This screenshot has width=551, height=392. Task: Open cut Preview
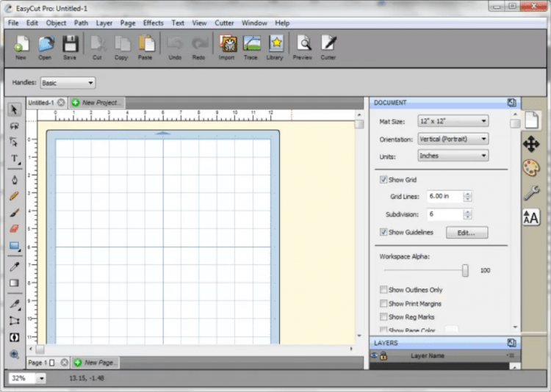click(303, 48)
